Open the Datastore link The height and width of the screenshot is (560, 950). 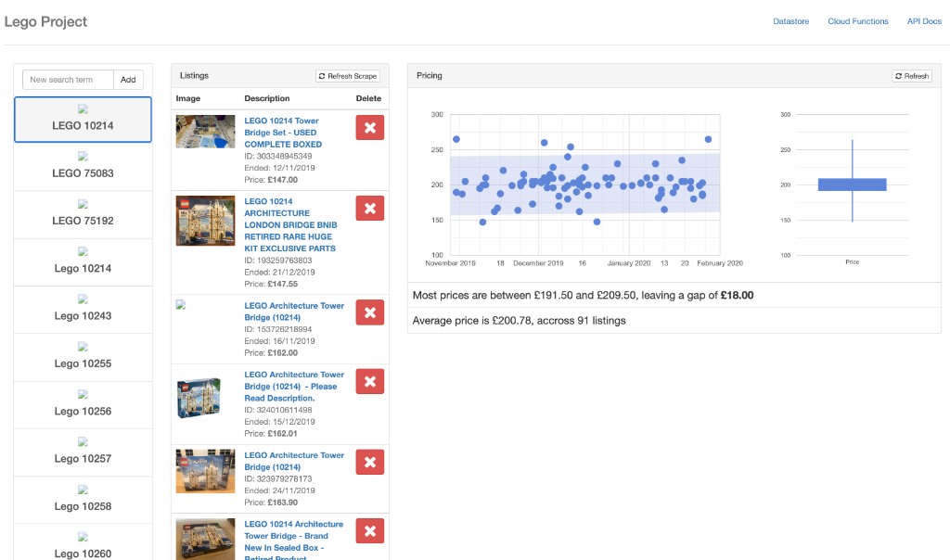coord(790,21)
